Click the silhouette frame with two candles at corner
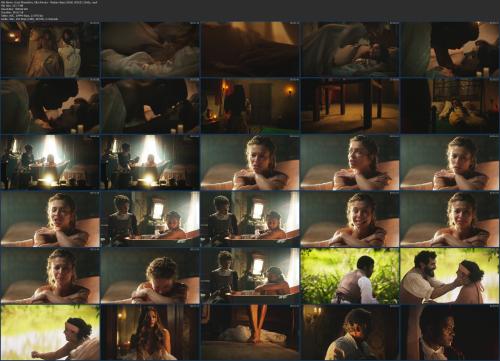 pos(450,49)
